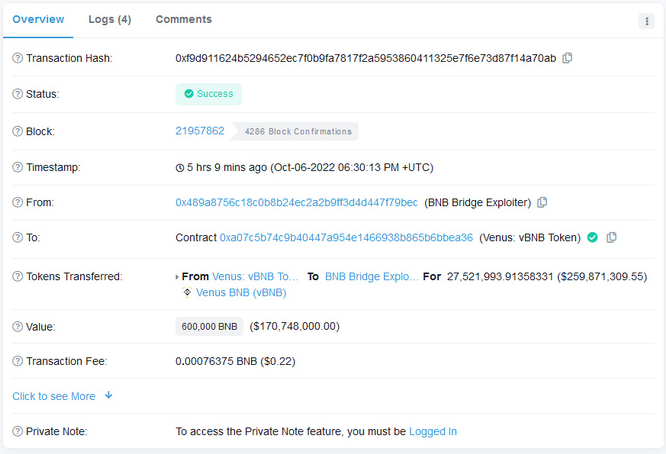Click the 600,000 BNB value badge

pos(209,326)
